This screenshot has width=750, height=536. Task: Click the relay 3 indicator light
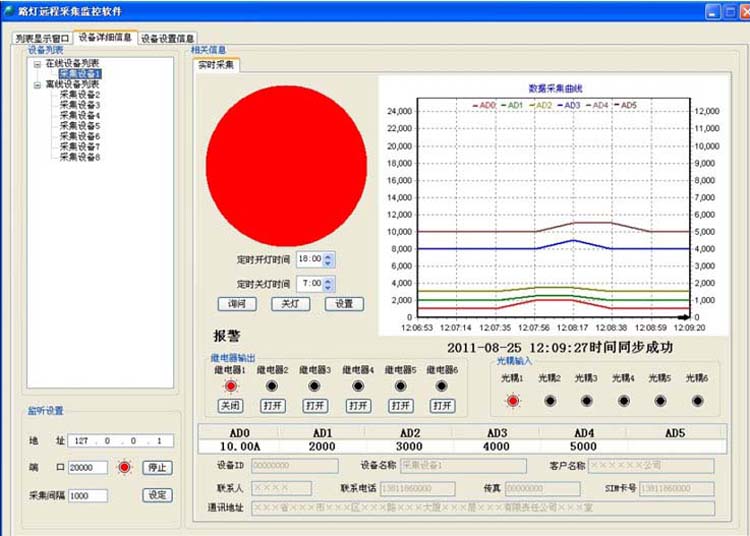[x=314, y=386]
